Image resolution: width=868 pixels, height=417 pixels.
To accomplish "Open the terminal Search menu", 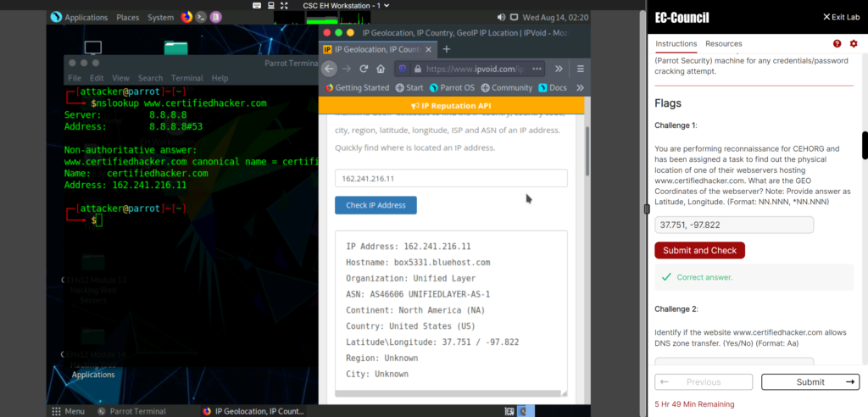I will (151, 78).
